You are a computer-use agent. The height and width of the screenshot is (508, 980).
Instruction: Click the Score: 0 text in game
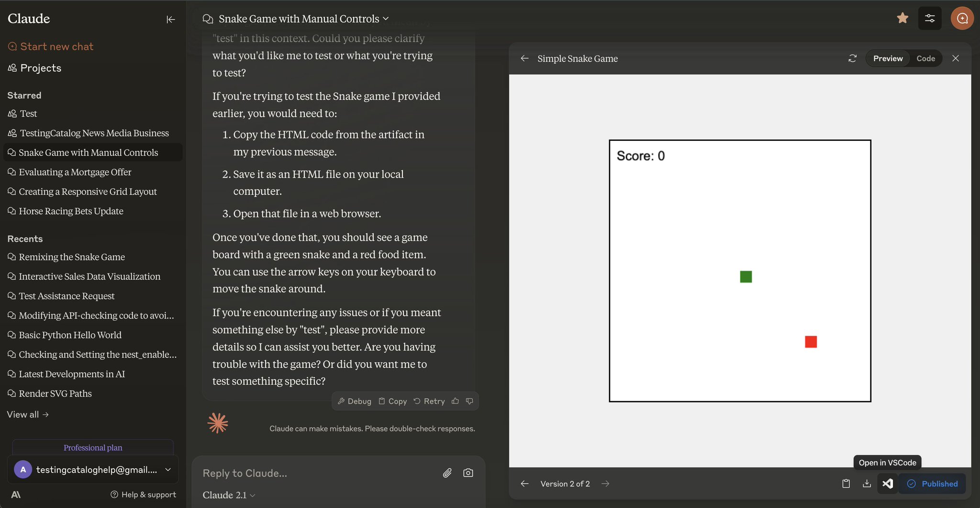pyautogui.click(x=641, y=156)
